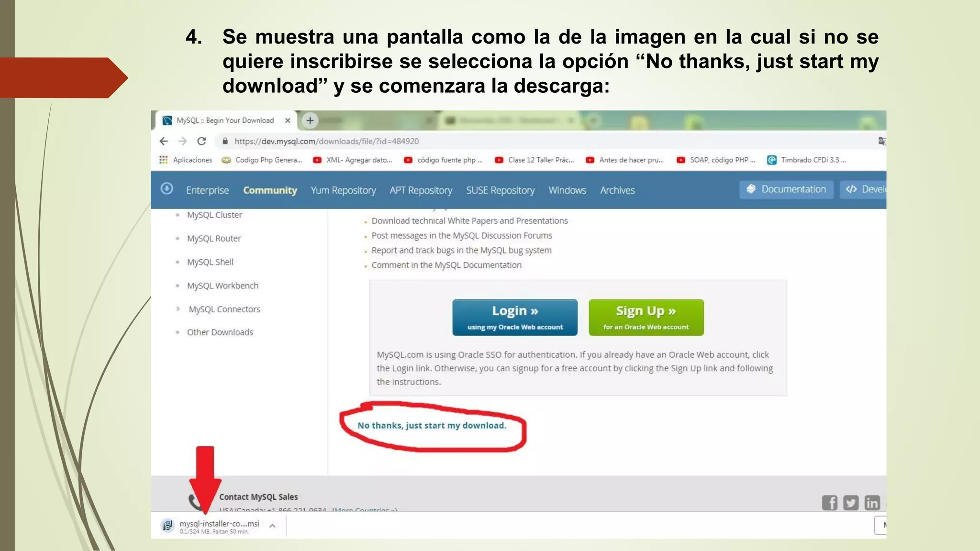This screenshot has height=551, width=980.
Task: Open the Windows menu item
Action: pos(567,190)
